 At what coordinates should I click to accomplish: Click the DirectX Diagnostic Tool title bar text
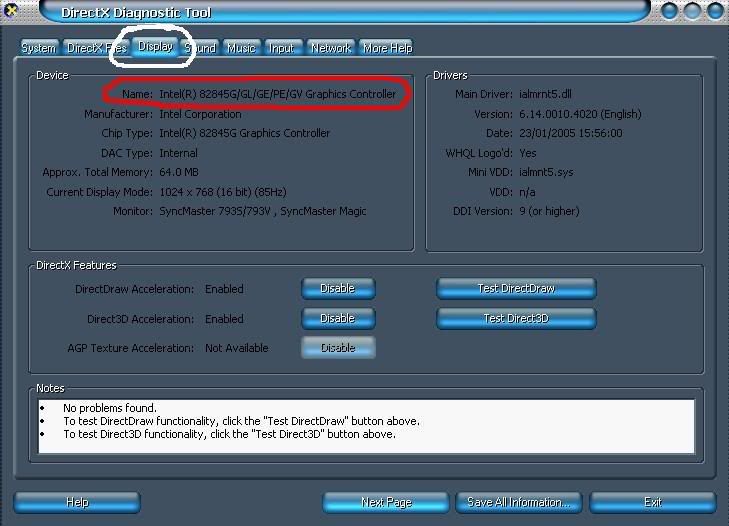coord(136,13)
